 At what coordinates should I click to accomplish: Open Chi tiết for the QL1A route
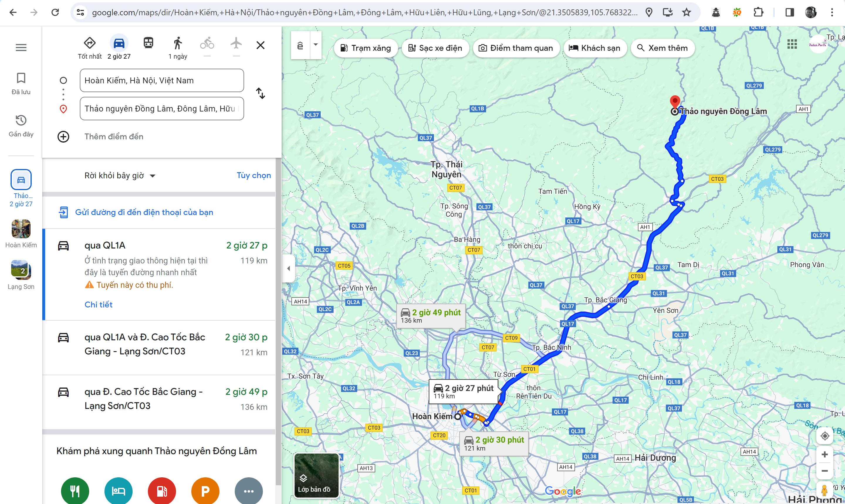99,305
